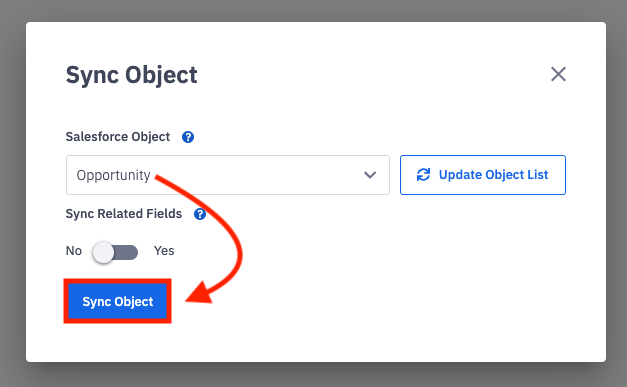Click the dark track of the switch
The image size is (627, 387).
pyautogui.click(x=127, y=253)
